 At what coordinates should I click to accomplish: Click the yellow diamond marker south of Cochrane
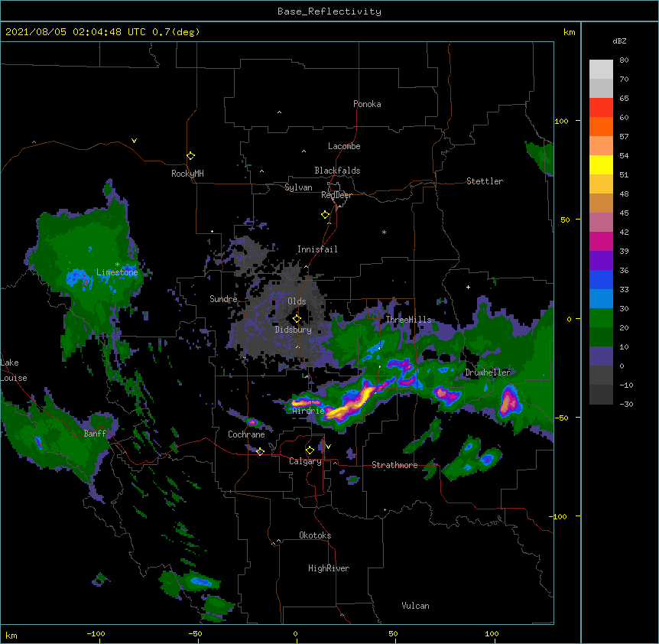[260, 451]
